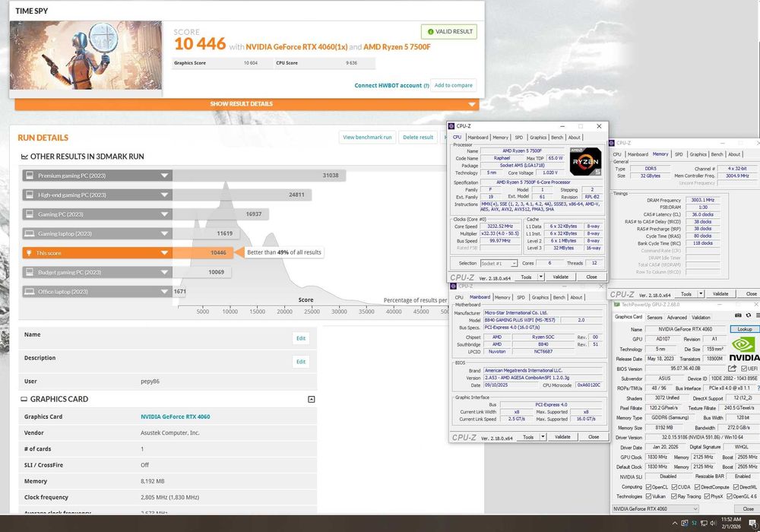Switch to Bench tab in CPU-Z CPU window

557,138
